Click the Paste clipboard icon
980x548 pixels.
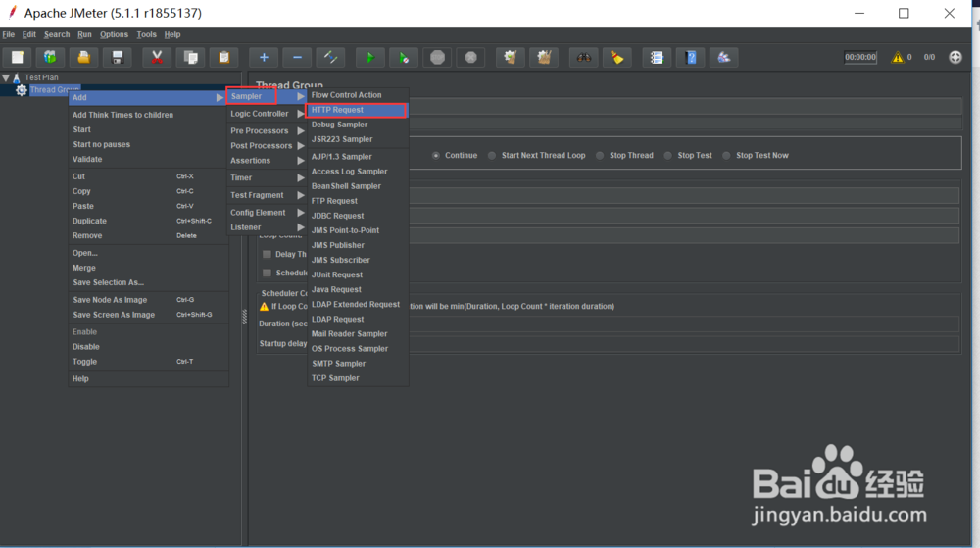[223, 58]
